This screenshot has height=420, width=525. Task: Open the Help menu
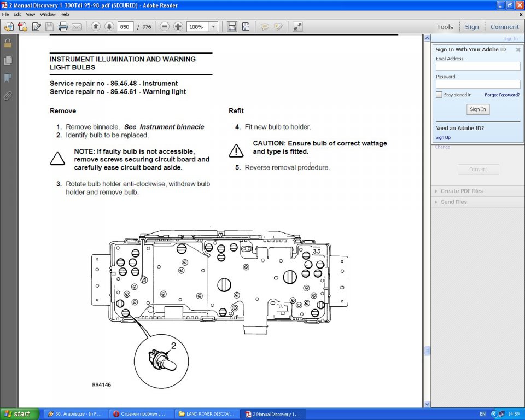(65, 14)
